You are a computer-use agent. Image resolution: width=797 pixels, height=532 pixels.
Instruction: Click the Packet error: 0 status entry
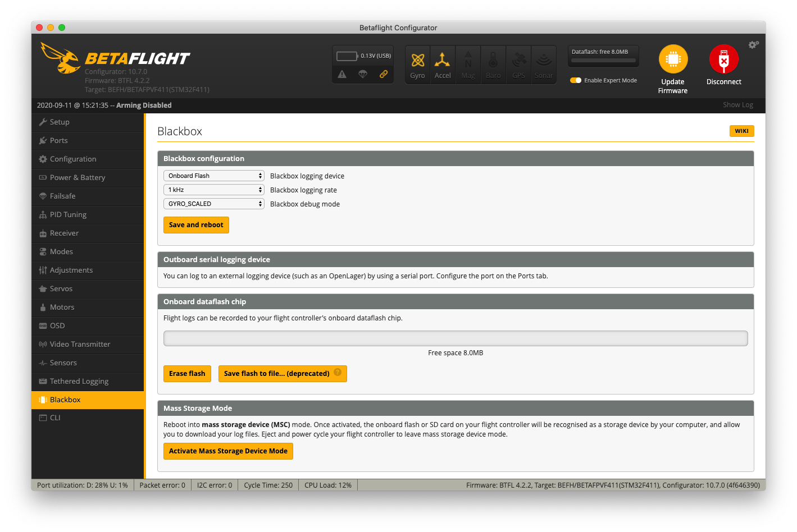tap(162, 485)
